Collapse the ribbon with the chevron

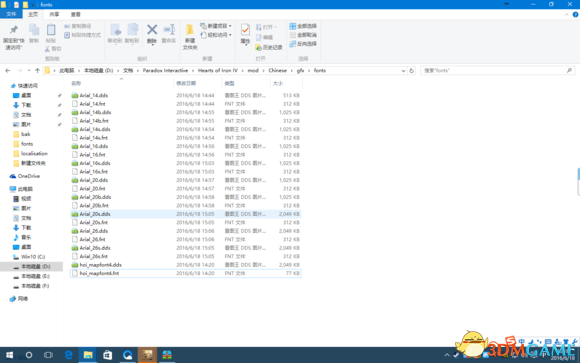pyautogui.click(x=567, y=14)
